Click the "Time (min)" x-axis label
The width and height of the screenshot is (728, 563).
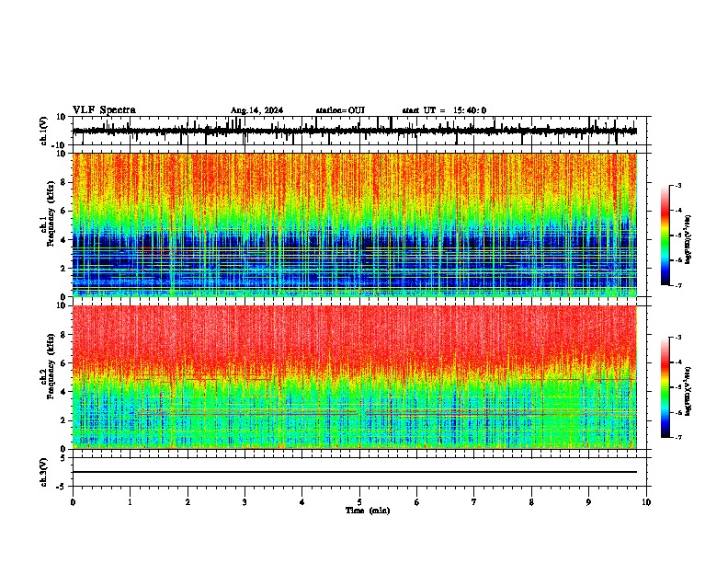click(x=368, y=511)
